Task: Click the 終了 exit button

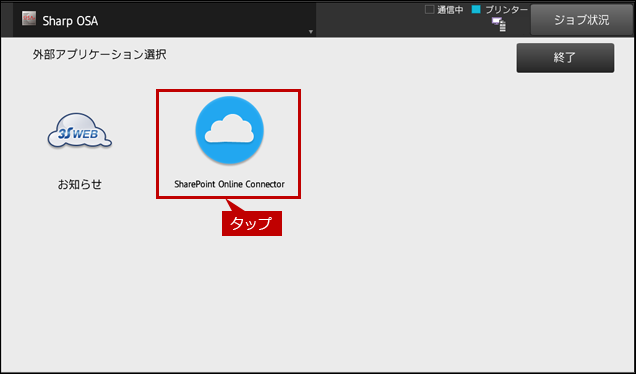Action: [x=565, y=58]
